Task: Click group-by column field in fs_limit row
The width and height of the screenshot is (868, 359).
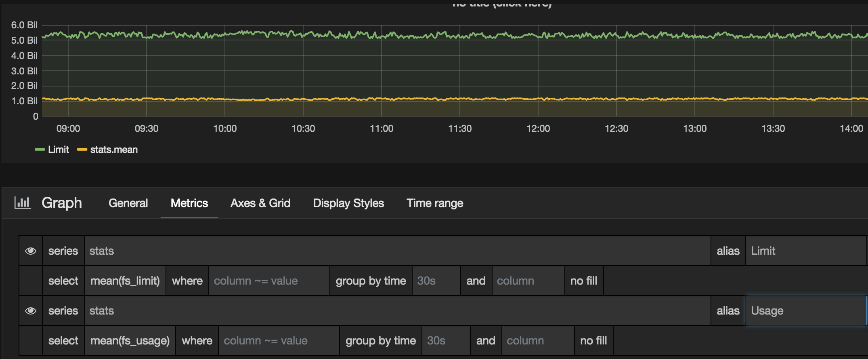Action: point(528,281)
